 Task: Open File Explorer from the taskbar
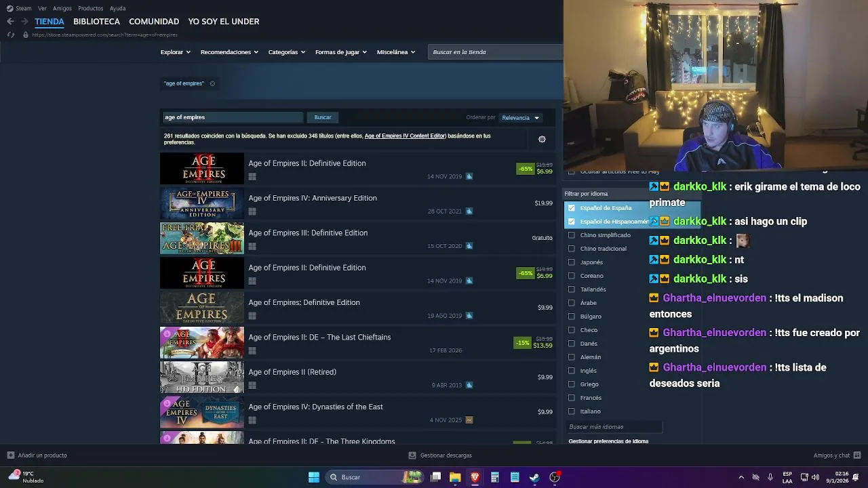coord(455,477)
